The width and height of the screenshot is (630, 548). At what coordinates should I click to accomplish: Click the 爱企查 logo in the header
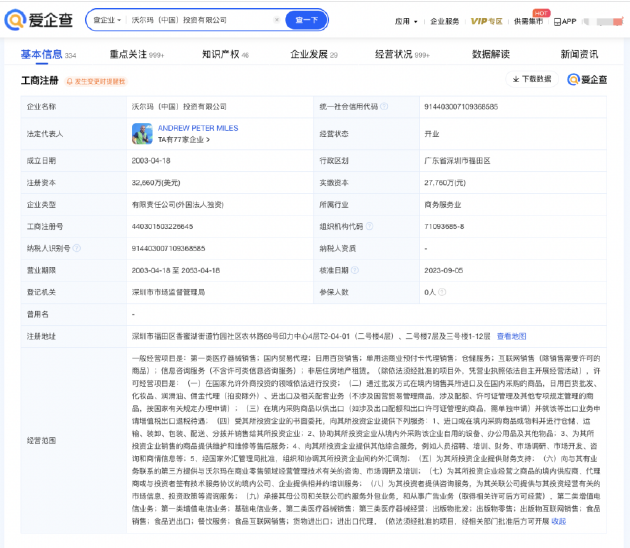[39, 20]
